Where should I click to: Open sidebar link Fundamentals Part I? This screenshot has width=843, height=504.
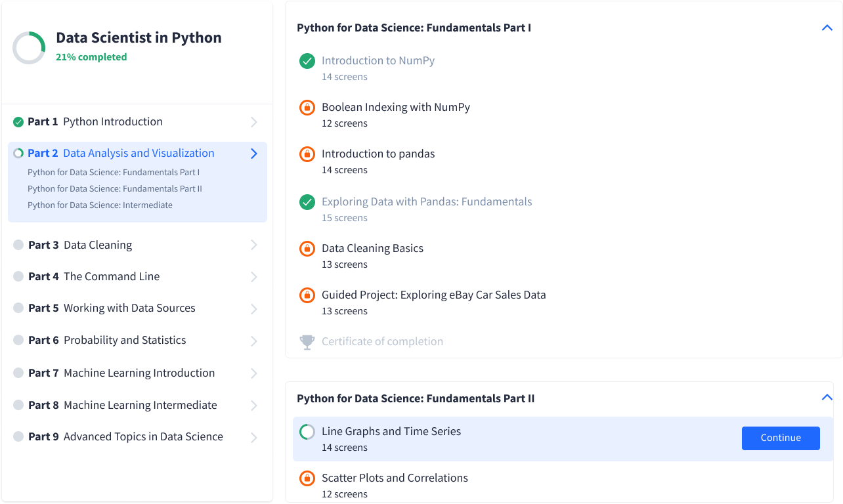(114, 173)
